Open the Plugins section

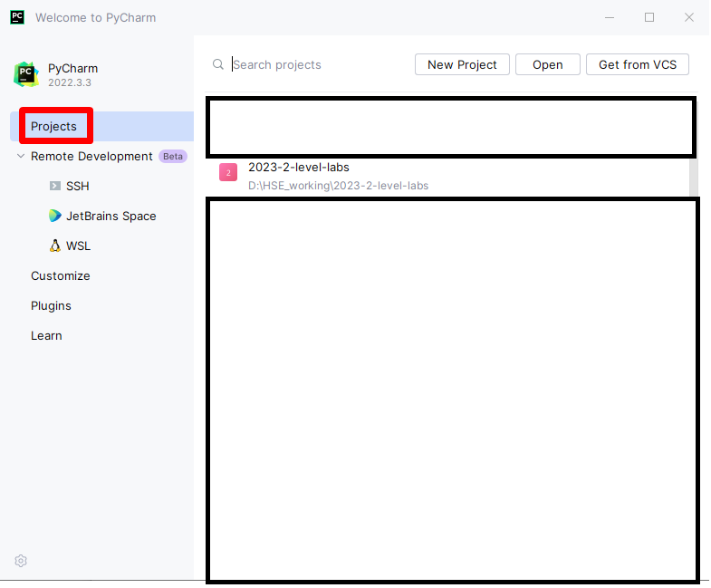click(51, 306)
